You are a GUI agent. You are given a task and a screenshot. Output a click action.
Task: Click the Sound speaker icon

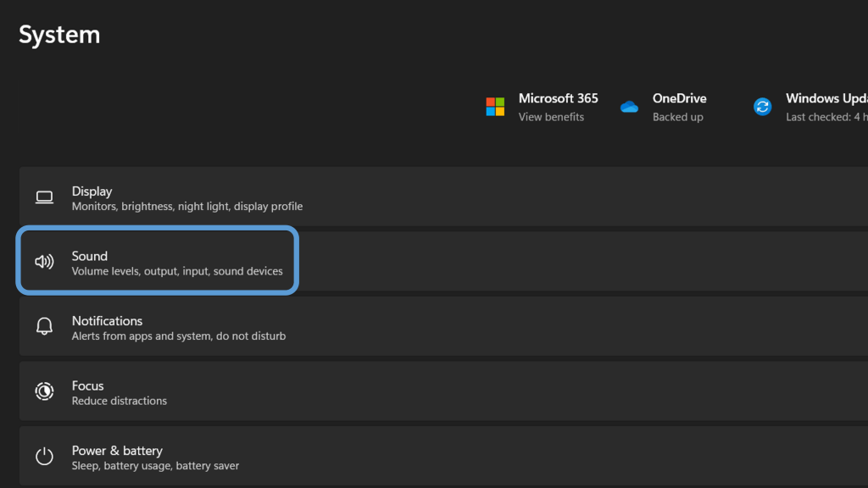point(44,262)
